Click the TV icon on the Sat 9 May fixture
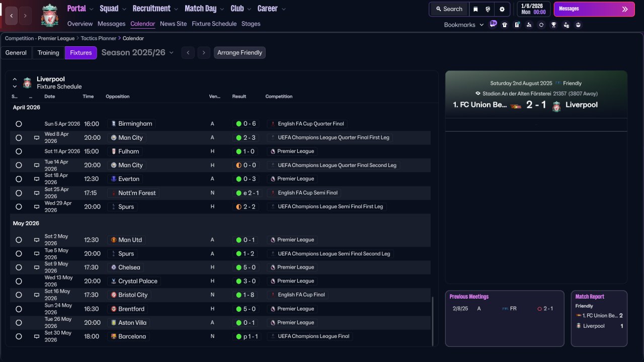This screenshot has width=644, height=362. pos(37,267)
